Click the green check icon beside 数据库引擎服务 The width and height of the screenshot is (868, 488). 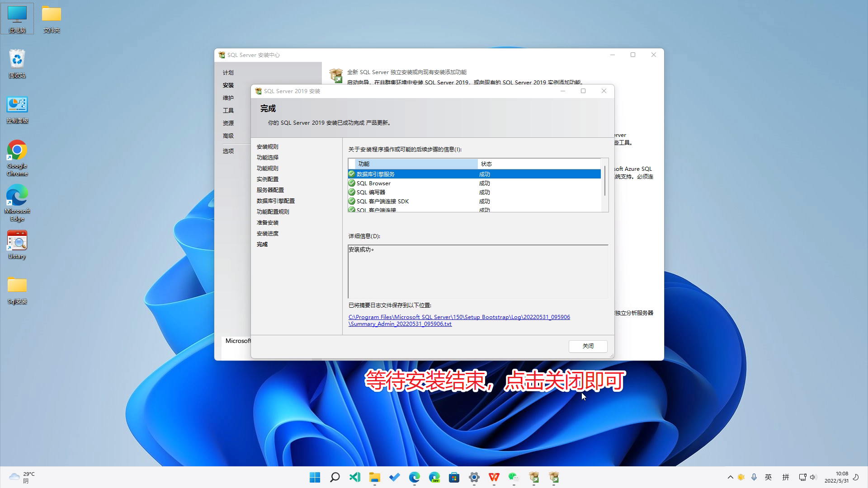352,174
